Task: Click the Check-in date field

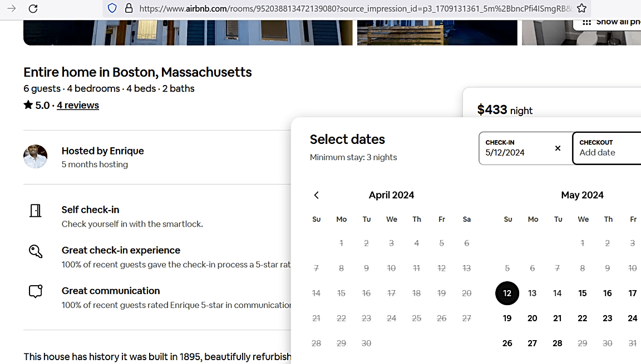Action: pos(526,148)
